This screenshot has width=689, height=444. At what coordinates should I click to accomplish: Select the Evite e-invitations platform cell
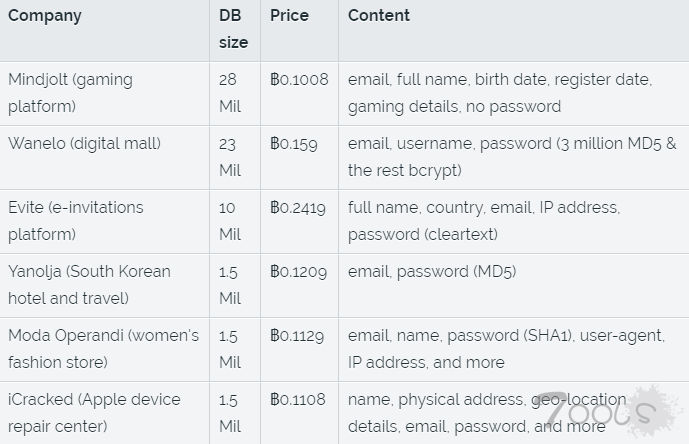pos(76,221)
